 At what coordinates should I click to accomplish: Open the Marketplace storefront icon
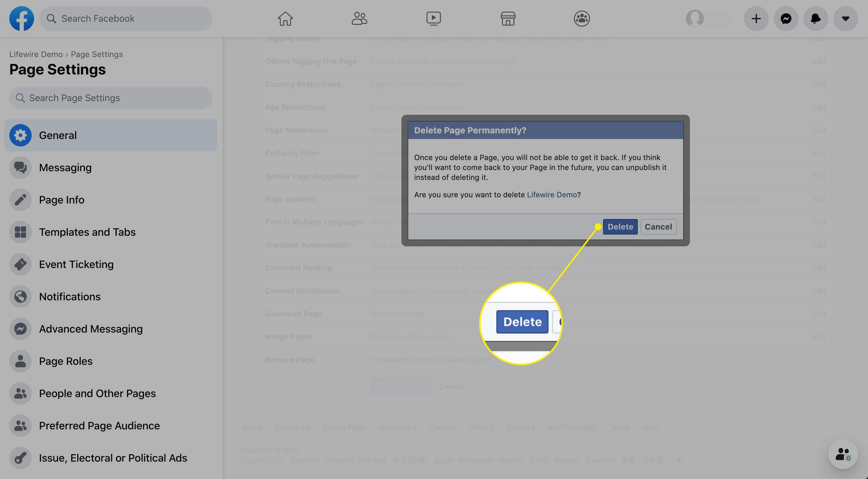point(508,19)
